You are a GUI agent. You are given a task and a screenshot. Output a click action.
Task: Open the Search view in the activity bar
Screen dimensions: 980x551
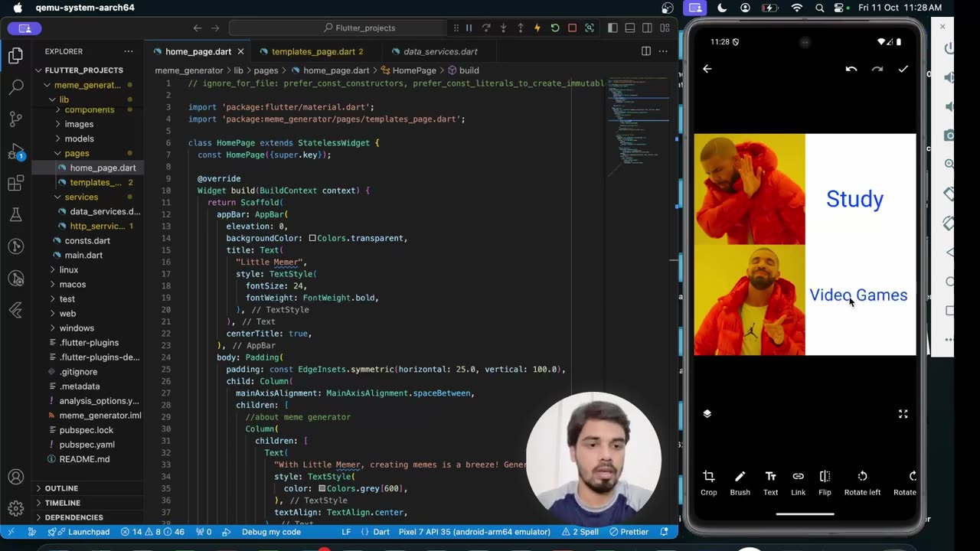(15, 87)
